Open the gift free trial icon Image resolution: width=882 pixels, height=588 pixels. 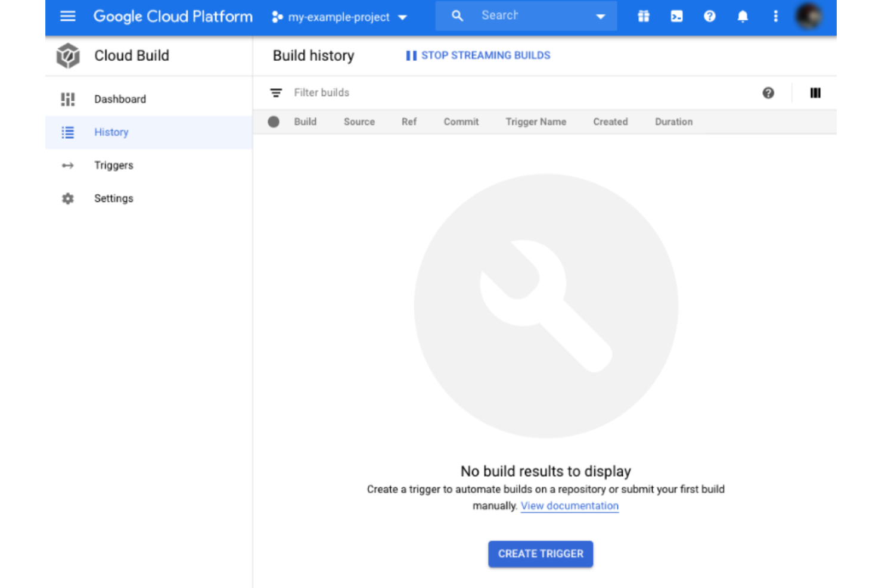click(644, 16)
